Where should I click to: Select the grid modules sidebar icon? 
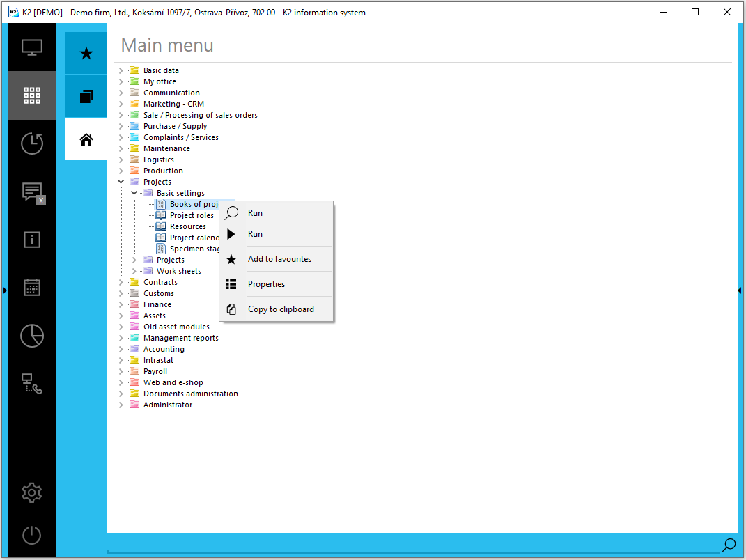(x=32, y=95)
